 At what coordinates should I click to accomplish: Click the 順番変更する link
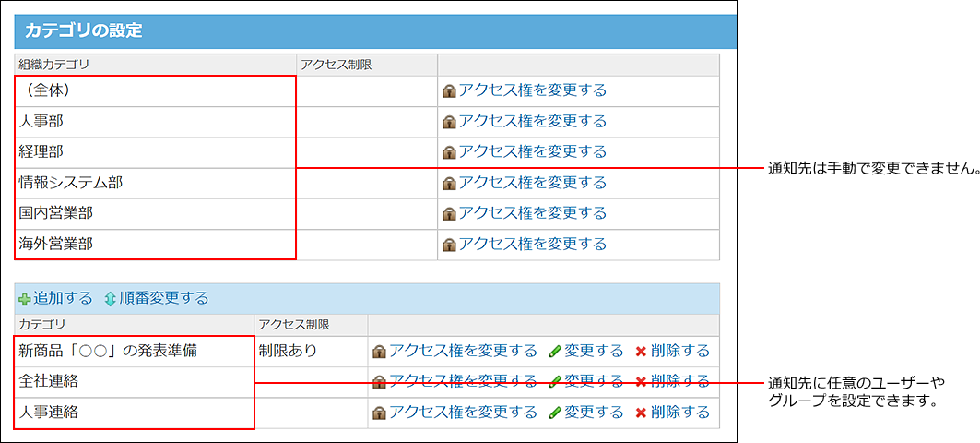coord(164,298)
